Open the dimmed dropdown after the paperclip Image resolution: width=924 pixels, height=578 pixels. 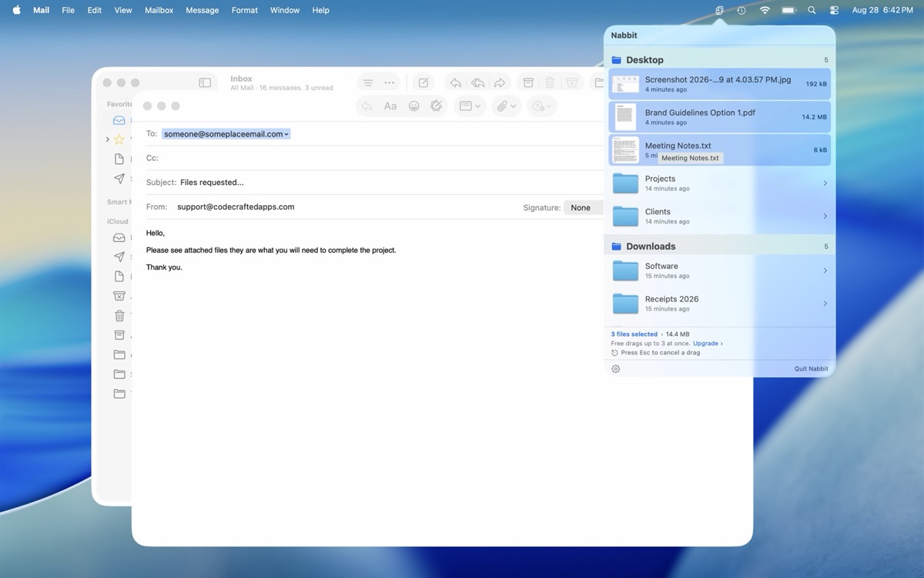[543, 106]
